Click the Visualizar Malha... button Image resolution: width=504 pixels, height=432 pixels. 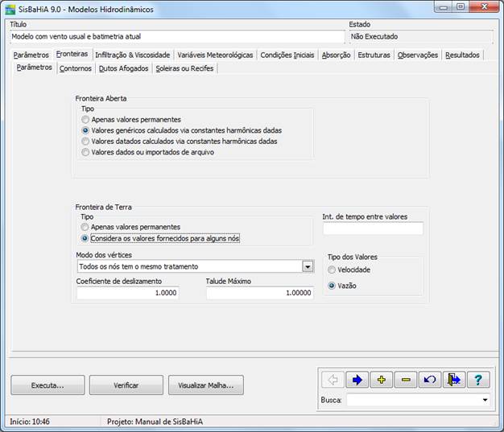click(x=206, y=385)
